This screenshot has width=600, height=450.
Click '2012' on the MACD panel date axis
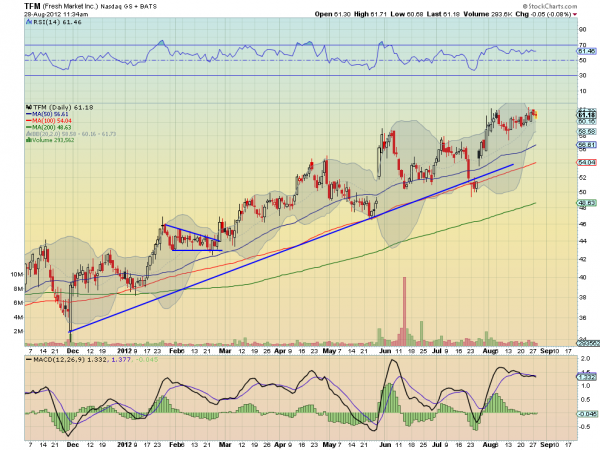tap(124, 445)
